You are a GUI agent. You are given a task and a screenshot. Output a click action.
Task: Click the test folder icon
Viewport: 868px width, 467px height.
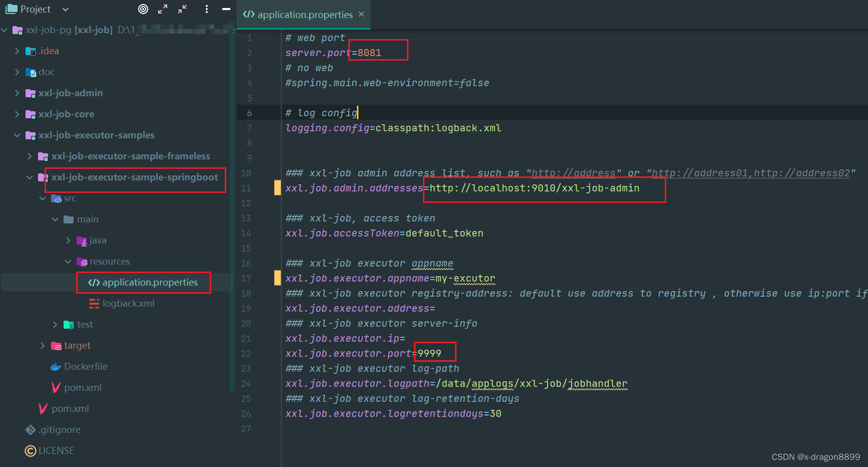pyautogui.click(x=69, y=325)
